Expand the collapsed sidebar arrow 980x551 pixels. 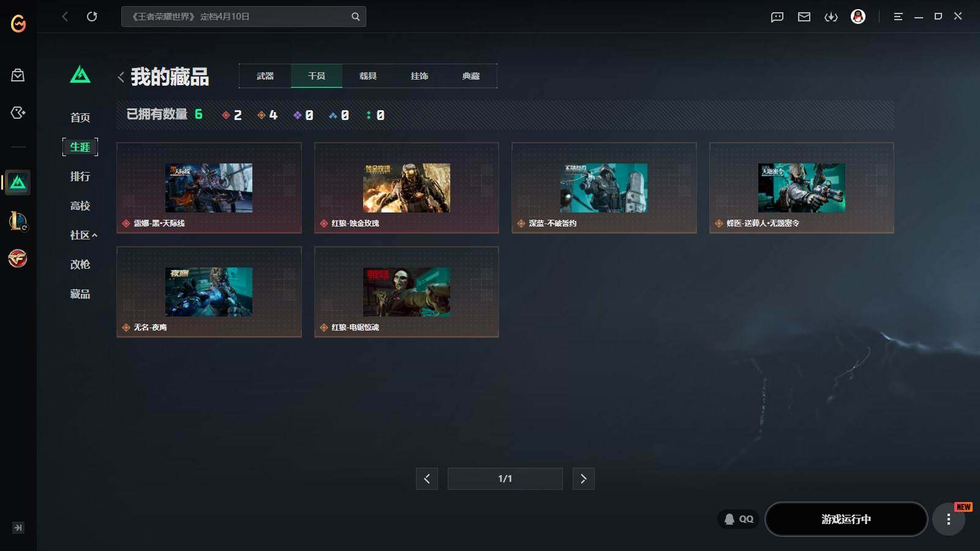(x=18, y=528)
